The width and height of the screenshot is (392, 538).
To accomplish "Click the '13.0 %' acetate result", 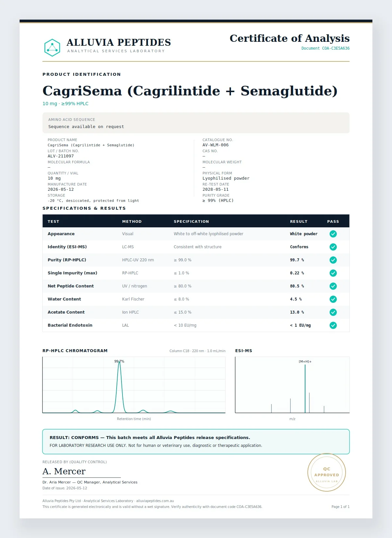I will (x=297, y=312).
